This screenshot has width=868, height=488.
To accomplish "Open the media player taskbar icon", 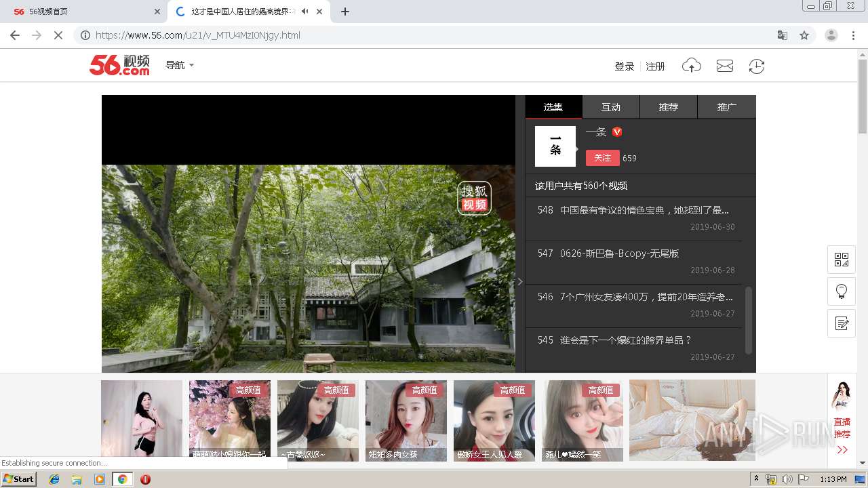I will [100, 479].
